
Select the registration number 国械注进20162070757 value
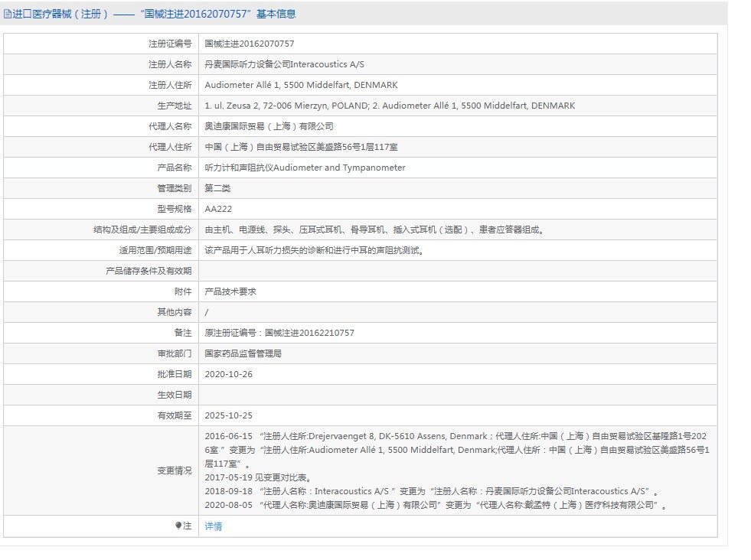249,44
